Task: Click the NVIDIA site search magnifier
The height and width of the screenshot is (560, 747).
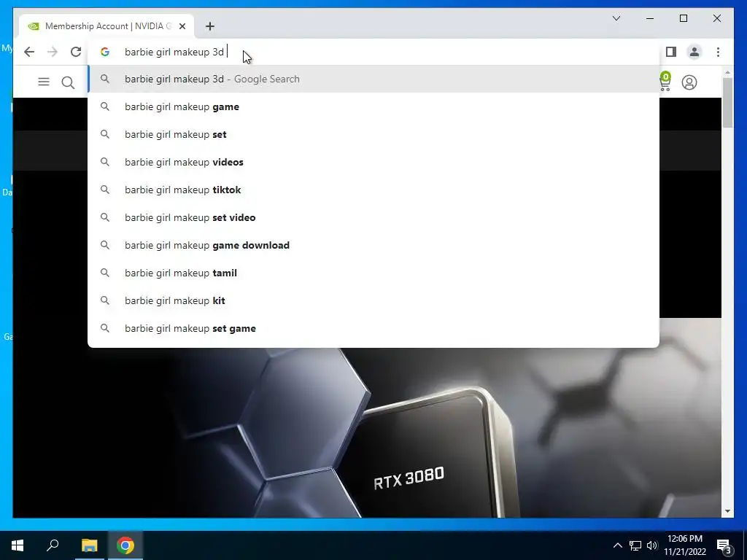Action: 68,82
